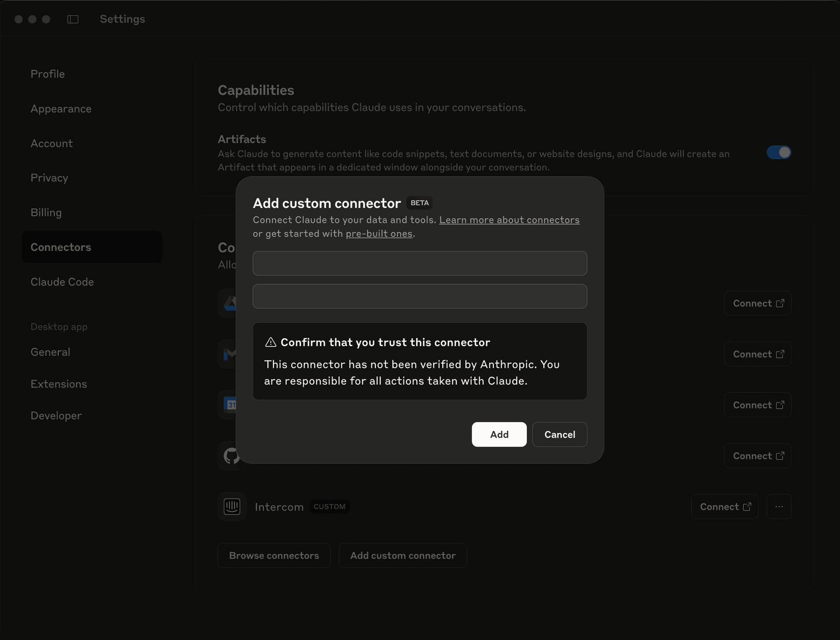Click the external link icon on the topmost Connect button
840x640 pixels.
(780, 303)
